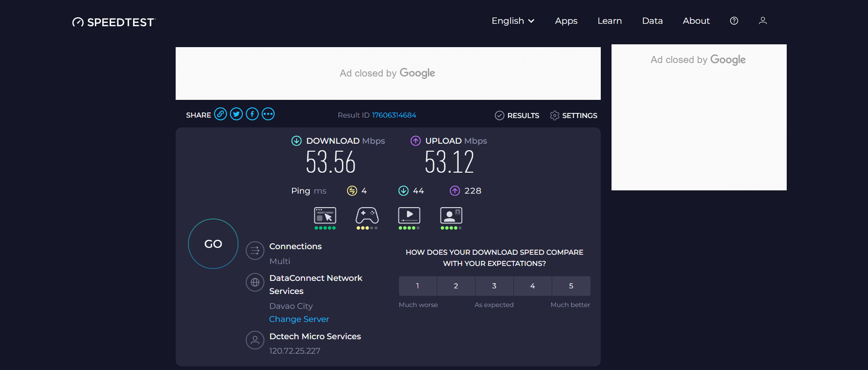This screenshot has height=370, width=868.
Task: Rate download speed as 1
Action: pos(418,286)
